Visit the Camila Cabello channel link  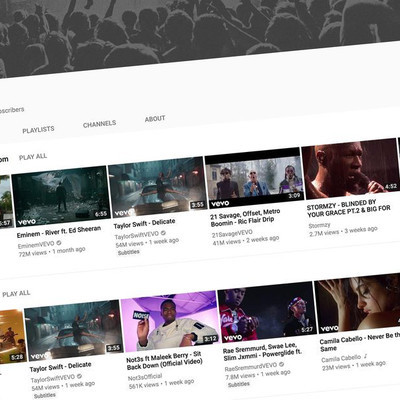click(x=341, y=359)
